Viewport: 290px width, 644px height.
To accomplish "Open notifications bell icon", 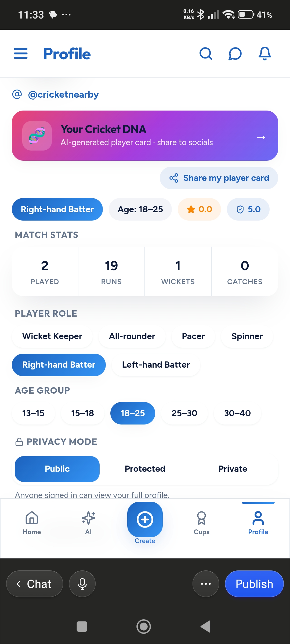I will (x=265, y=53).
